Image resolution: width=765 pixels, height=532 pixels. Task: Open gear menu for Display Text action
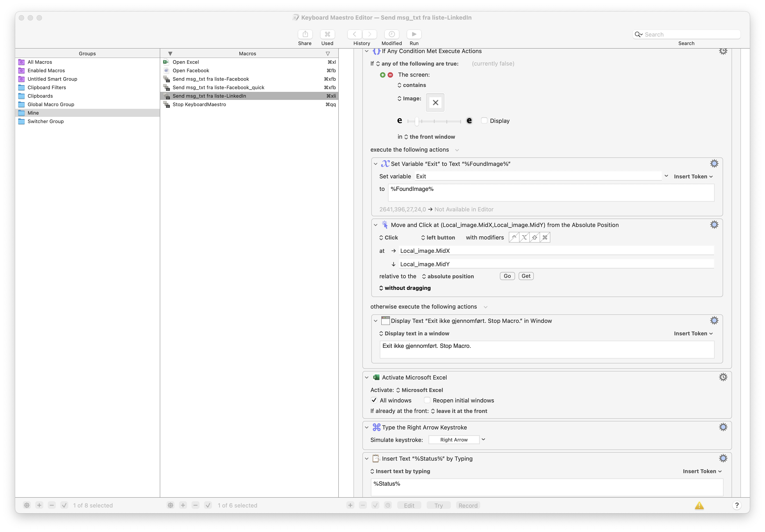tap(714, 321)
